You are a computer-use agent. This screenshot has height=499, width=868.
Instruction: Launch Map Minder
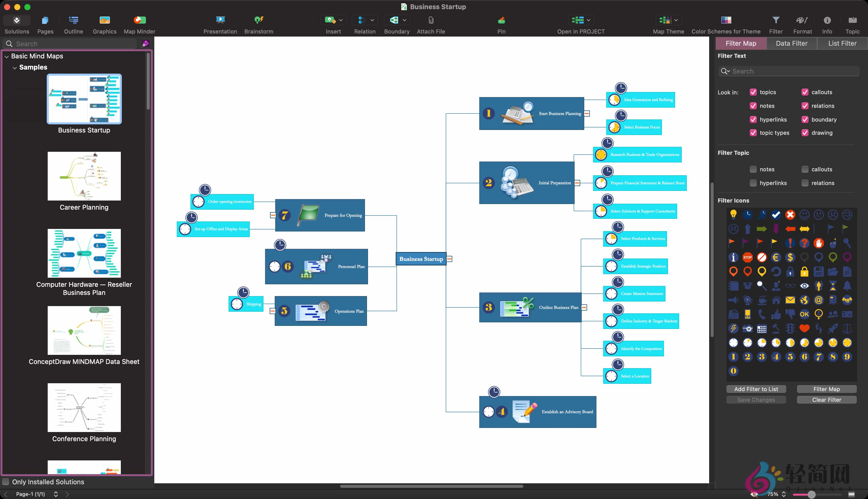(x=139, y=24)
